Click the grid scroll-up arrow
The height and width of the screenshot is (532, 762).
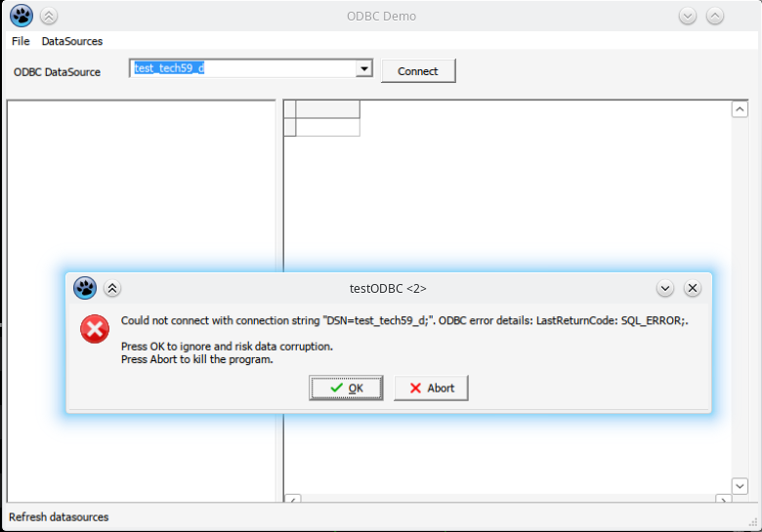pos(740,109)
